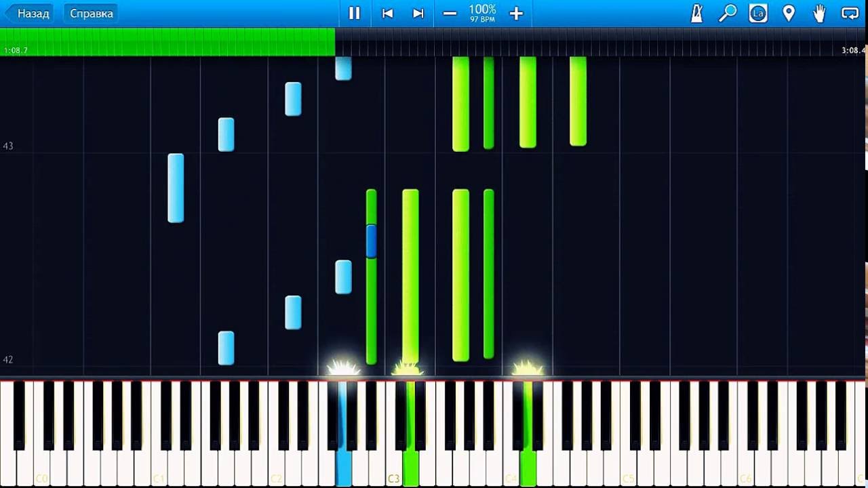
Task: Increase playback speed with plus icon
Action: coord(516,13)
